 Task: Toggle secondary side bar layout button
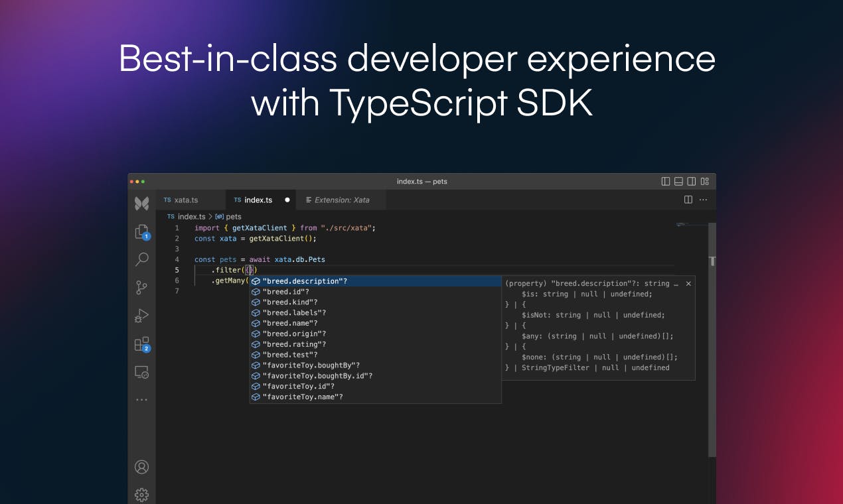[691, 181]
